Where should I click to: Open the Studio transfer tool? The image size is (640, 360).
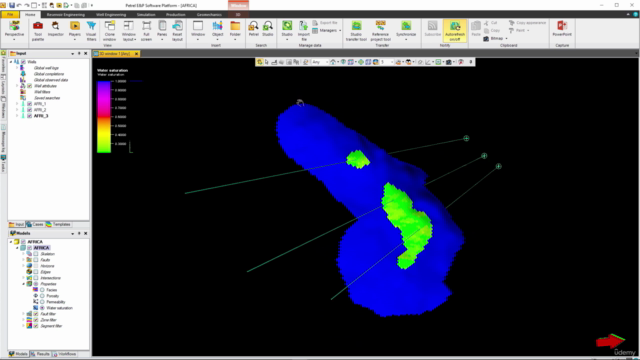pos(356,31)
